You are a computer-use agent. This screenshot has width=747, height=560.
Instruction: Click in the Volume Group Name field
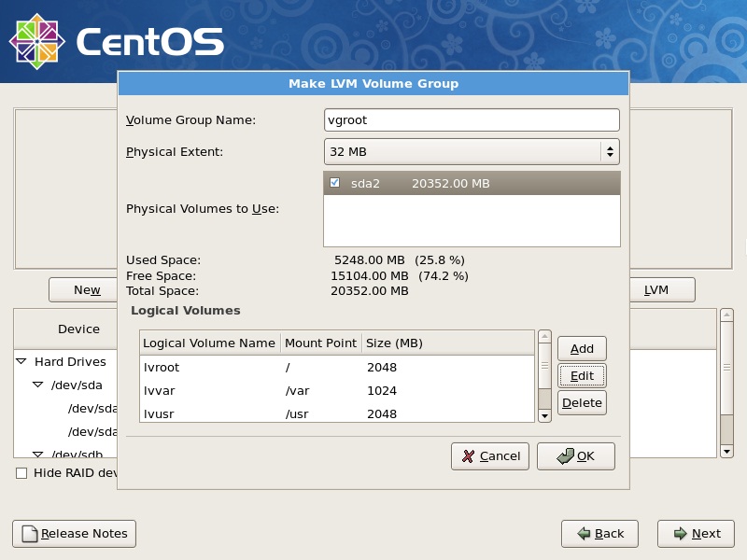point(472,120)
